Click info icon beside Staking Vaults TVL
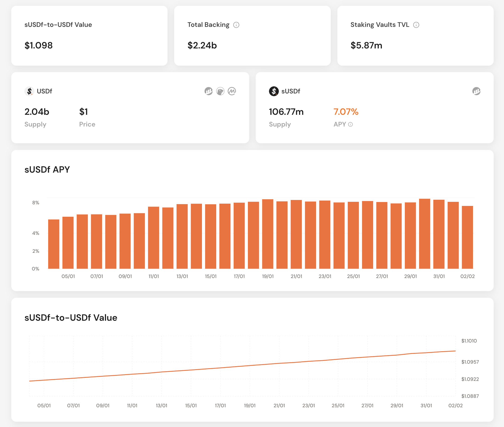This screenshot has height=427, width=504. coord(416,25)
